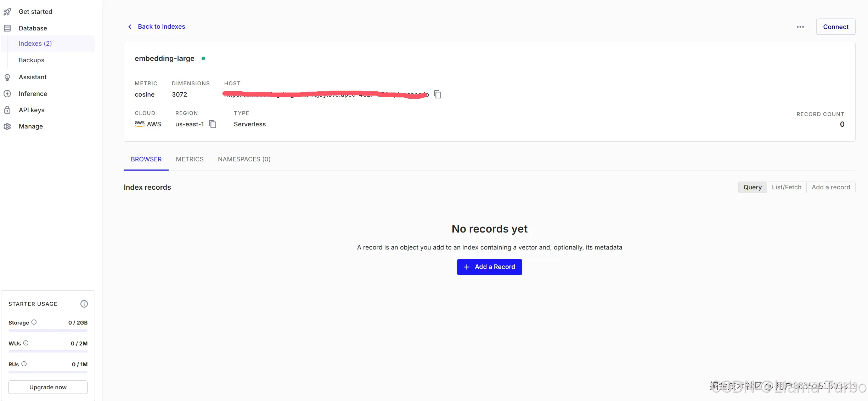Switch to Add a record mode

click(830, 187)
